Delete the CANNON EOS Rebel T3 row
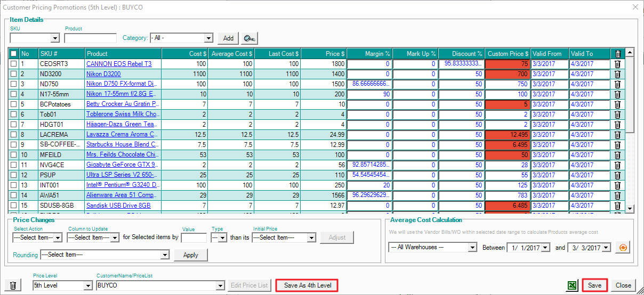 point(617,64)
